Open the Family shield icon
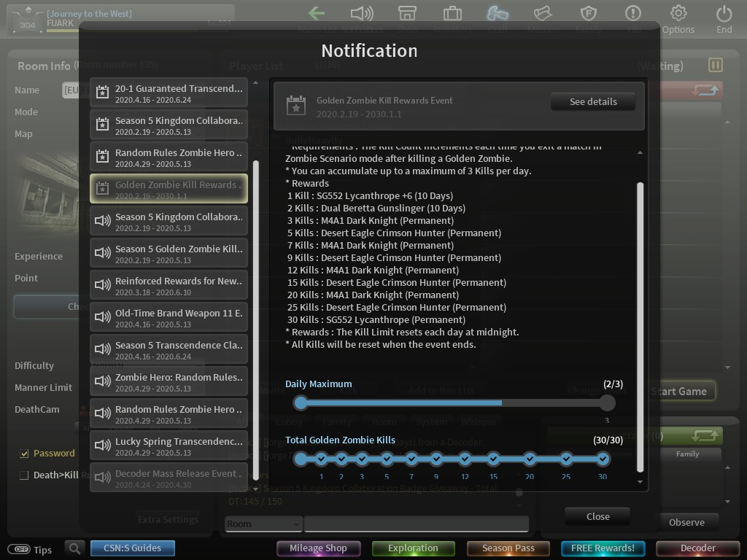The image size is (747, 560). 589,13
